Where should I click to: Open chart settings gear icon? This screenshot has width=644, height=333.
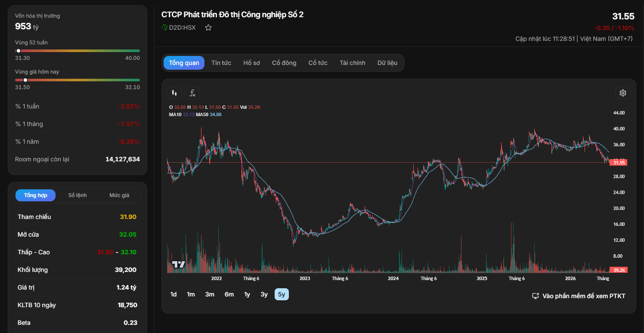pyautogui.click(x=622, y=93)
